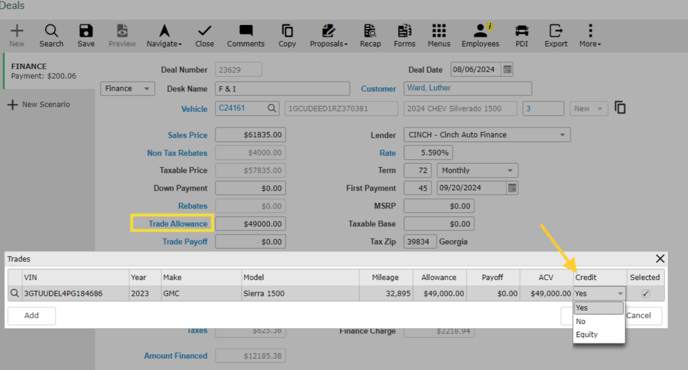Click the Mileage cell 32,895
Image resolution: width=688 pixels, height=370 pixels.
pyautogui.click(x=386, y=293)
